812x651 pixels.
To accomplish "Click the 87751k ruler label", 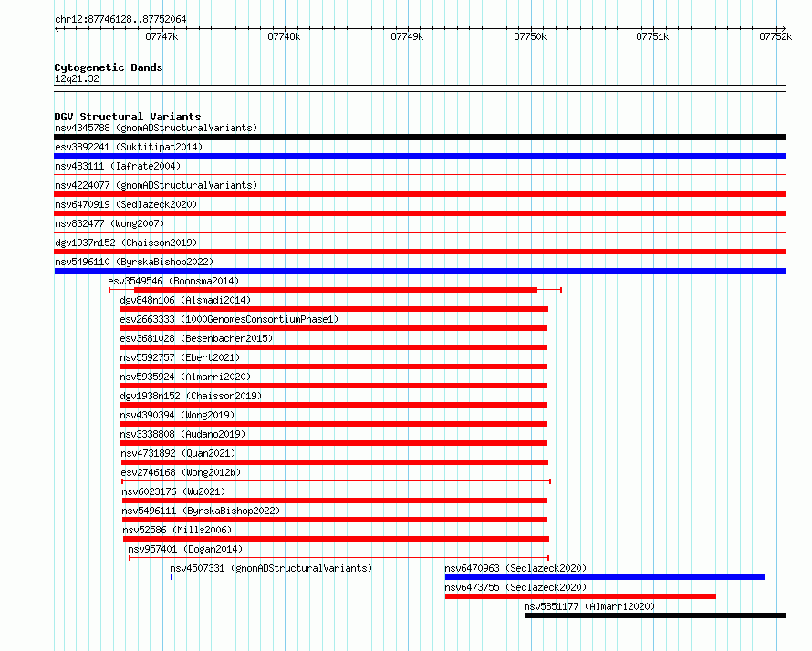I will click(652, 36).
